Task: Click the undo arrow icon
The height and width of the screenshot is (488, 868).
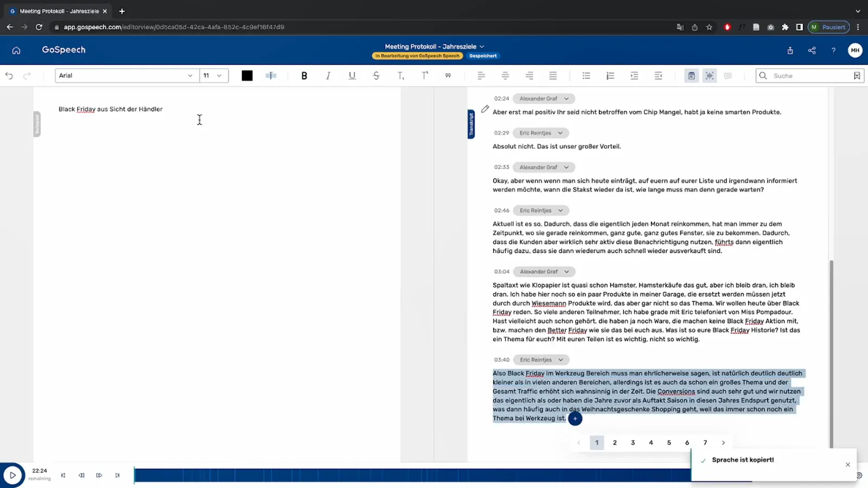Action: (9, 76)
